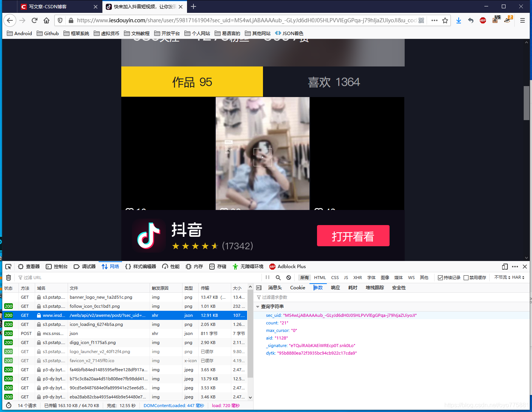
Task: Open the 不节流 throttling dropdown
Action: tap(502, 277)
